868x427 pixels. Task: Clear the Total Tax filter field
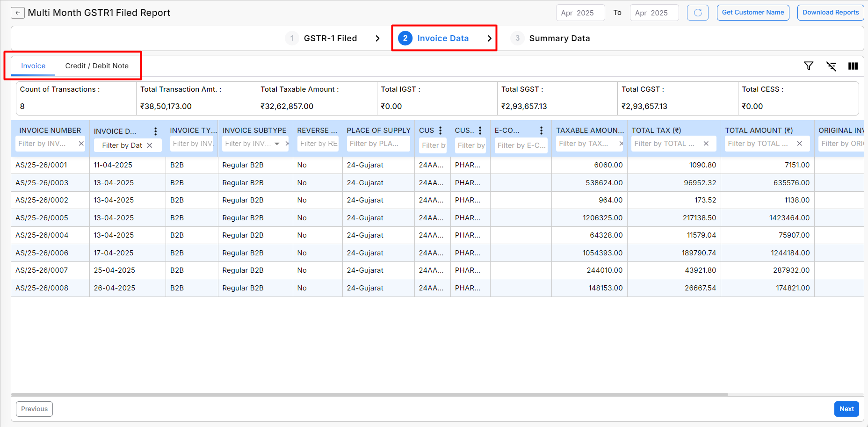tap(706, 144)
